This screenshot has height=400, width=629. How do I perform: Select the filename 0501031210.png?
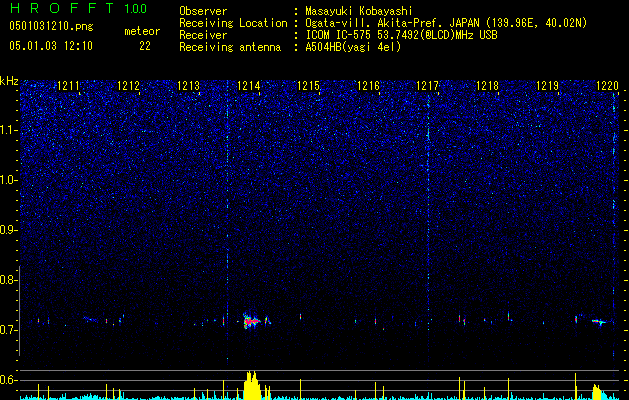click(51, 27)
